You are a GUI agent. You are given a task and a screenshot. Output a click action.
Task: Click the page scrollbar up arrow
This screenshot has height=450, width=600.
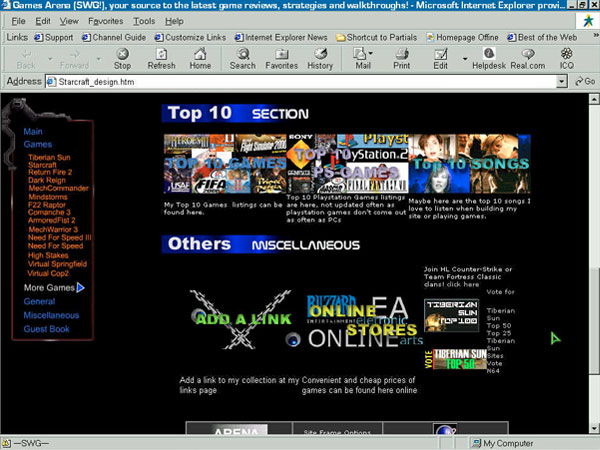point(593,99)
